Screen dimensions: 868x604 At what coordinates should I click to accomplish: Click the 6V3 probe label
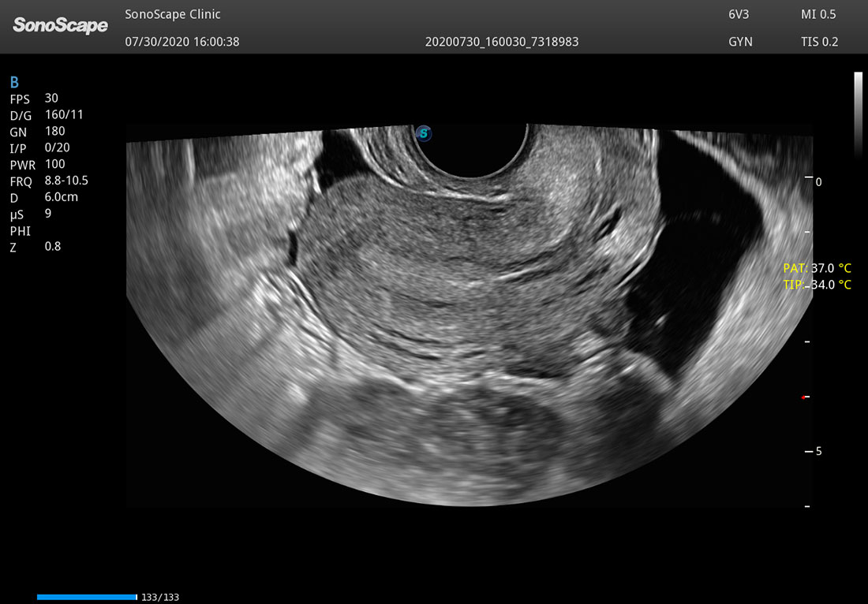click(x=739, y=14)
